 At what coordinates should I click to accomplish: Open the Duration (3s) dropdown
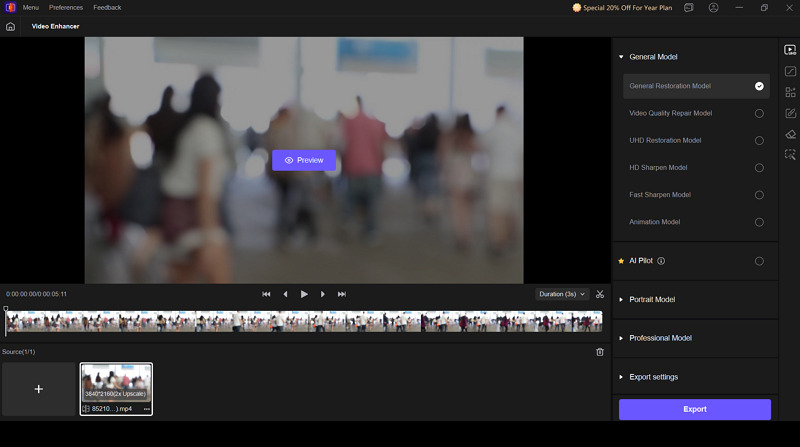click(x=563, y=294)
